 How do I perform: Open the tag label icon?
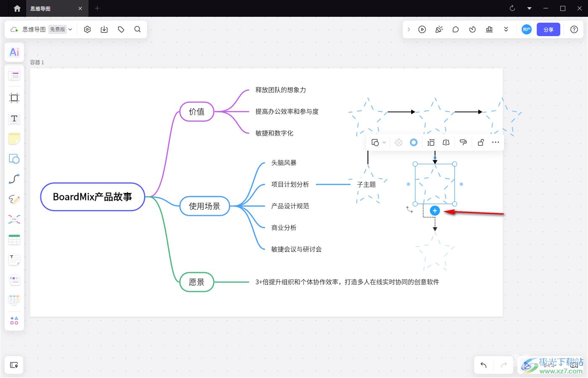pyautogui.click(x=121, y=29)
